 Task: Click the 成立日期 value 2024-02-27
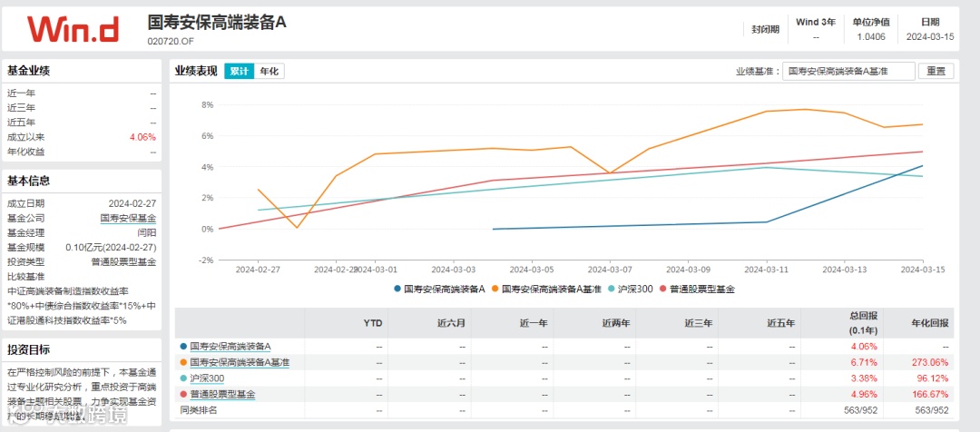pyautogui.click(x=132, y=204)
